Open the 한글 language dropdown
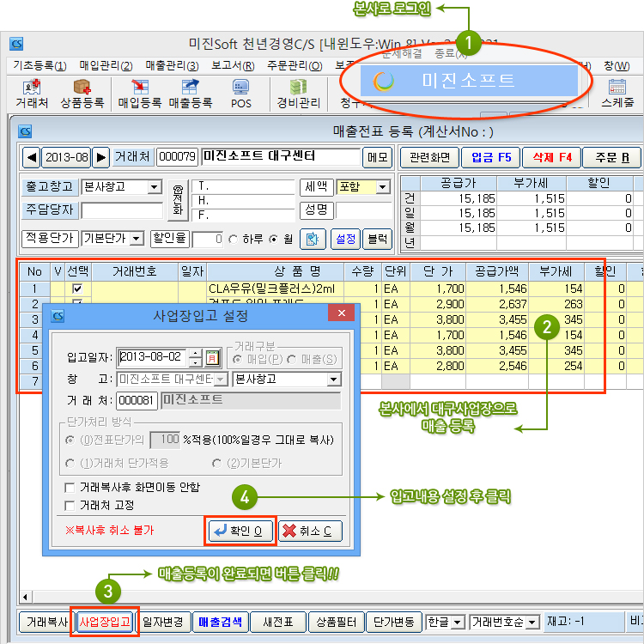 (457, 623)
